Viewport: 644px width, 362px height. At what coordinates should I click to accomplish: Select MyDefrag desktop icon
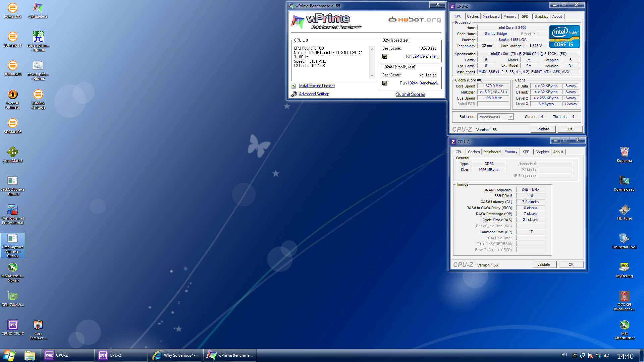pos(624,269)
